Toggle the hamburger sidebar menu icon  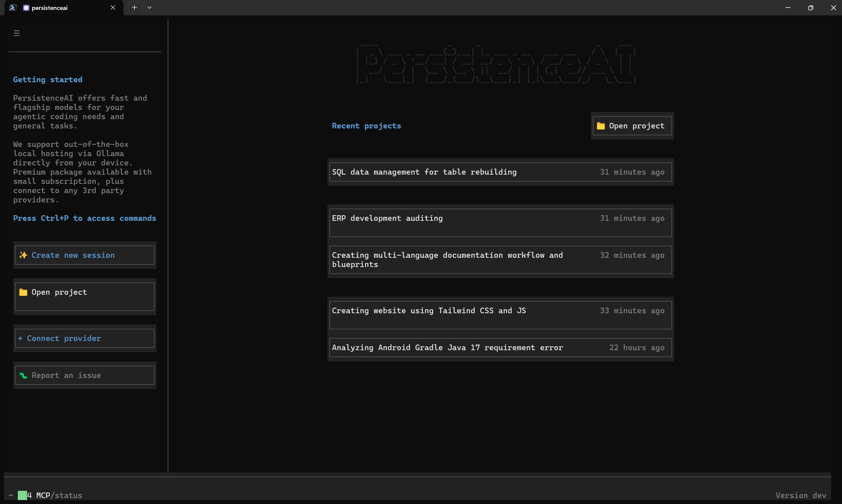click(17, 33)
